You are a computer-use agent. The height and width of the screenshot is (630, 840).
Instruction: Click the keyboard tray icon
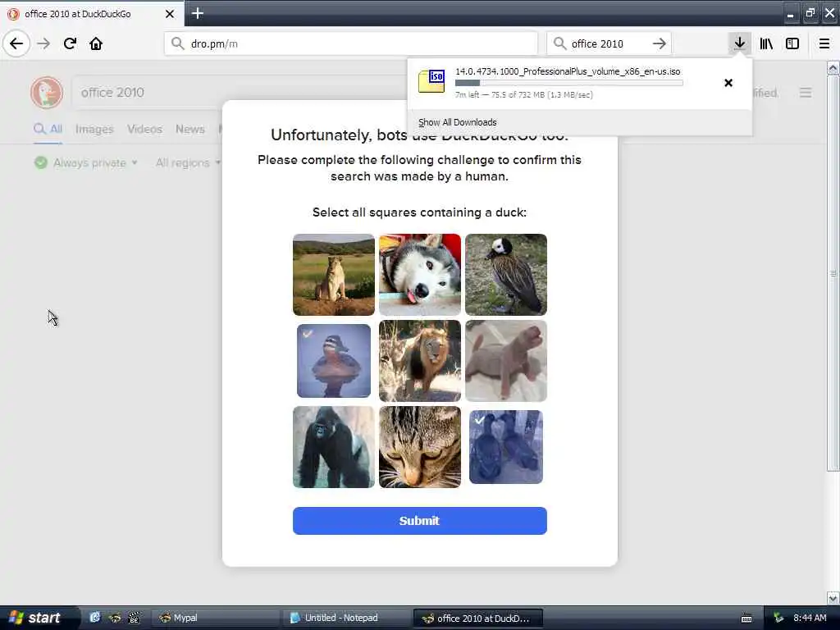tap(746, 619)
